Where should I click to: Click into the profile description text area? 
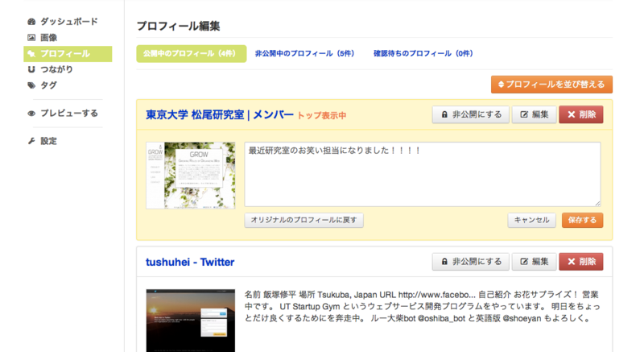(x=423, y=174)
